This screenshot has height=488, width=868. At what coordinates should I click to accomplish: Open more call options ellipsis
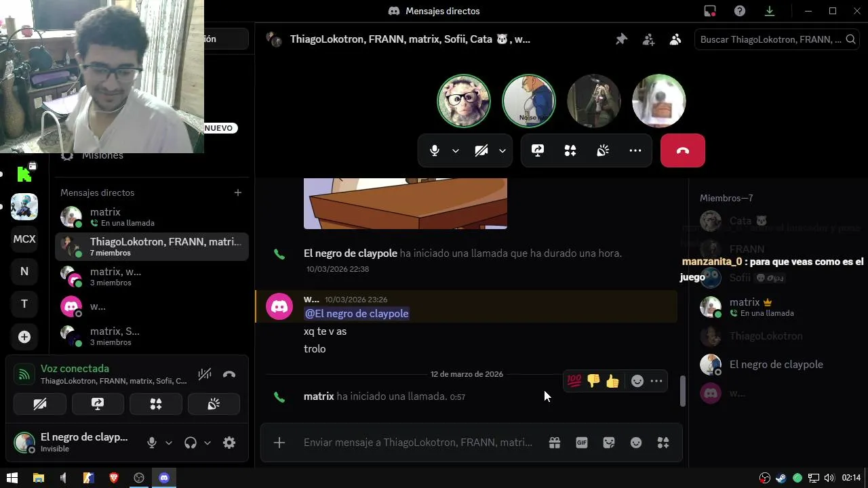click(635, 150)
